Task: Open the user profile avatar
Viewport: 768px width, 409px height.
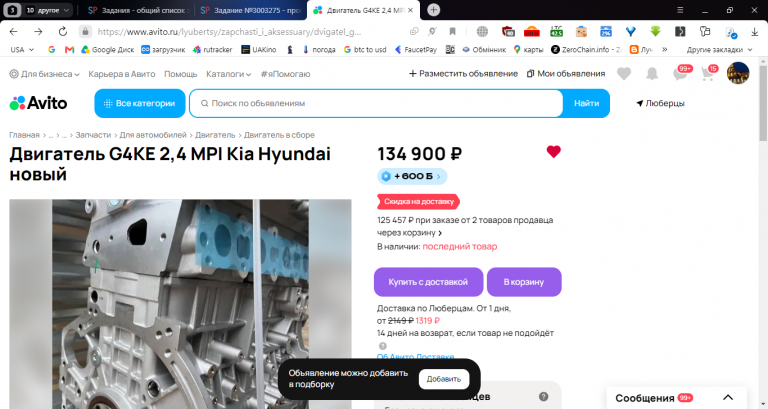Action: [738, 73]
